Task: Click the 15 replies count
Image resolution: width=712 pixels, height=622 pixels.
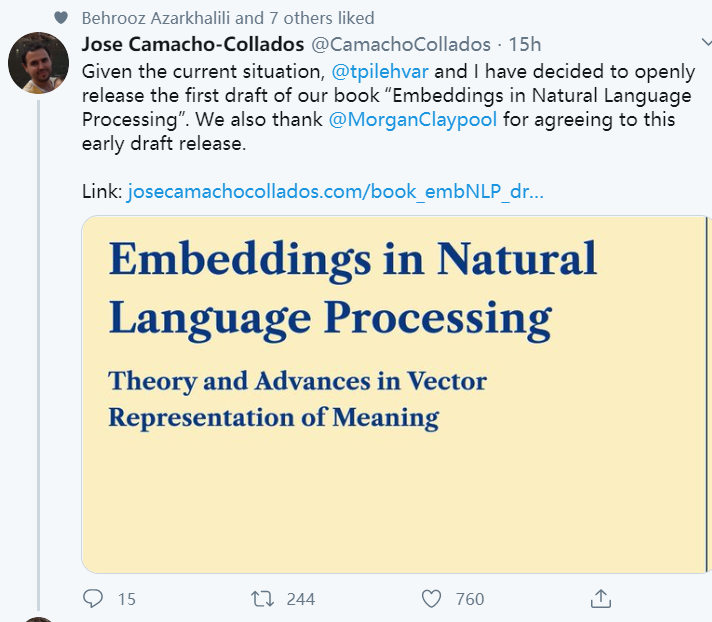Action: (x=126, y=599)
